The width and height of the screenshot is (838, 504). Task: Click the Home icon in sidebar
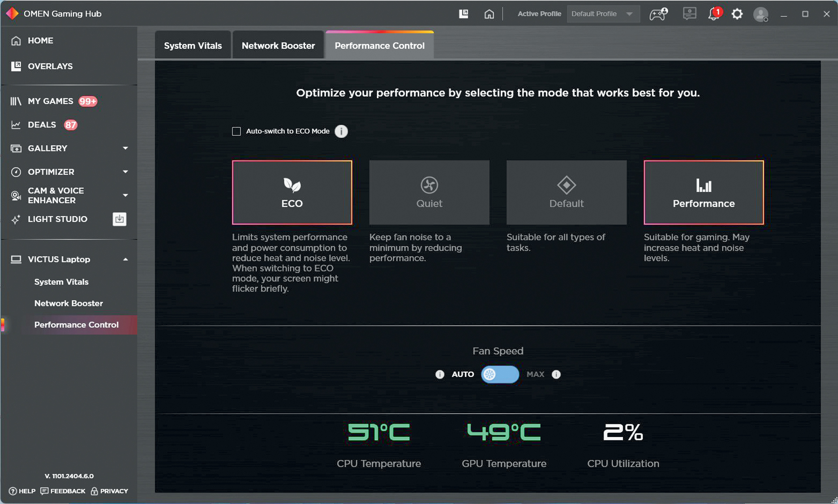pos(16,41)
